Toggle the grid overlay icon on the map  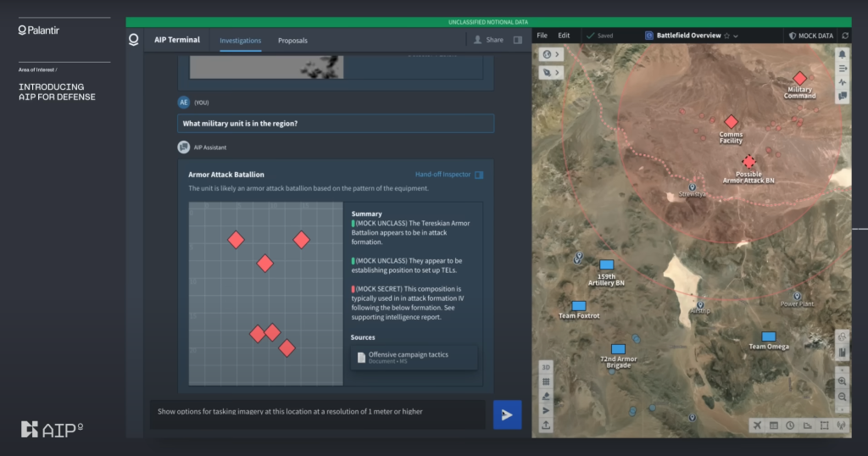(546, 382)
